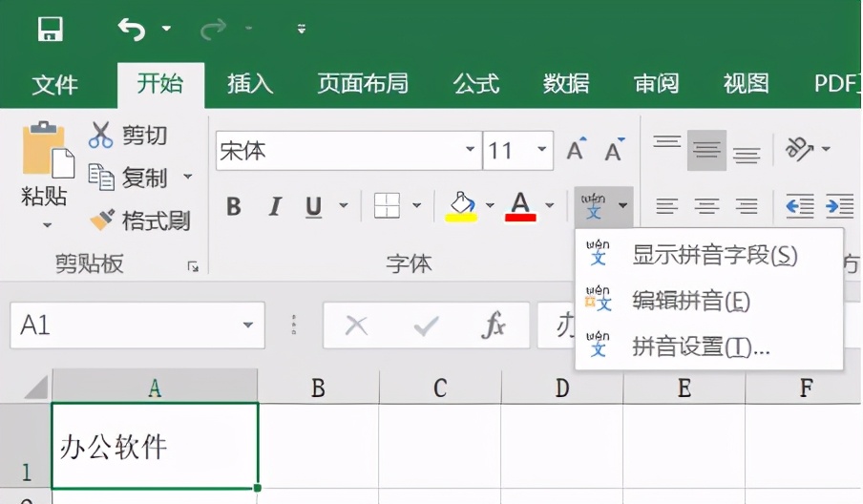This screenshot has height=504, width=863.
Task: Select column A header
Action: click(155, 388)
